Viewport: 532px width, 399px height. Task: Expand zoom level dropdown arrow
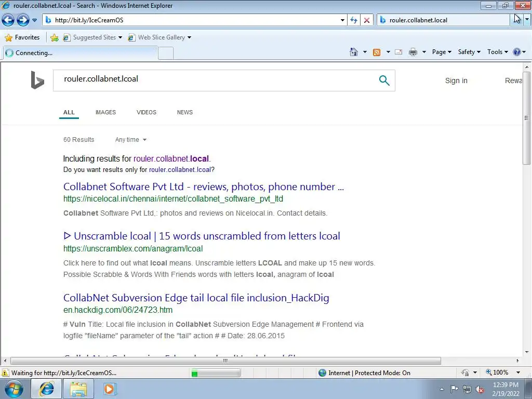(518, 373)
